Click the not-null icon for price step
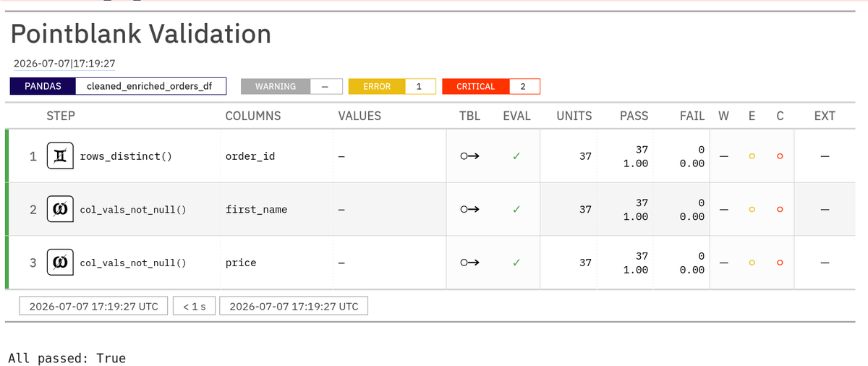 pyautogui.click(x=59, y=263)
